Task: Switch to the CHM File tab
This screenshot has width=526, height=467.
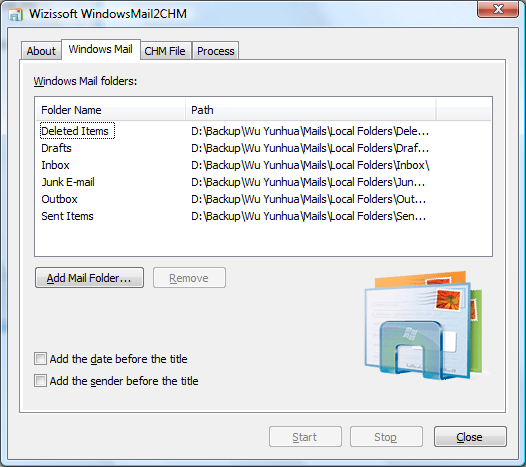Action: point(165,51)
